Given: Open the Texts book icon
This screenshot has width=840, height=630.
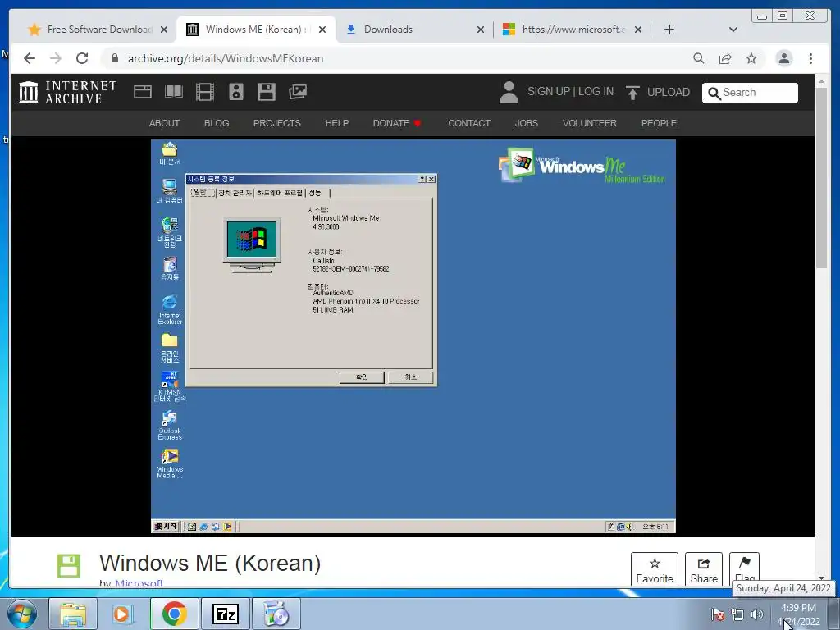Looking at the screenshot, I should [174, 92].
